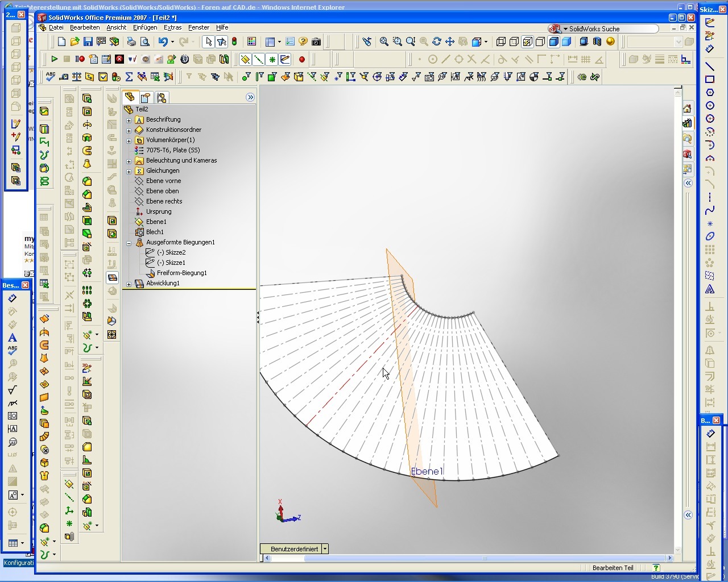
Task: Open the Mass Properties scale icon
Action: point(77,77)
